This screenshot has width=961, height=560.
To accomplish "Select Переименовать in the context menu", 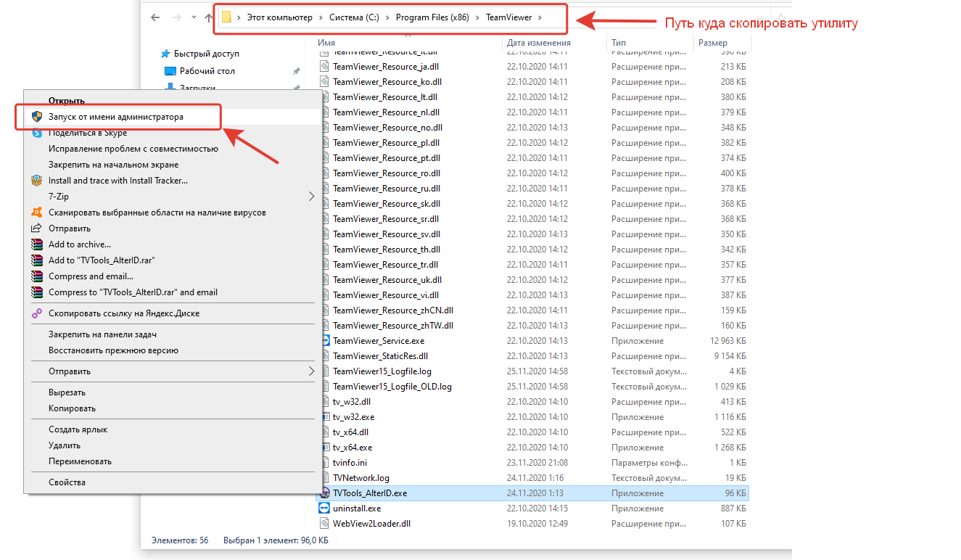I will coord(80,461).
